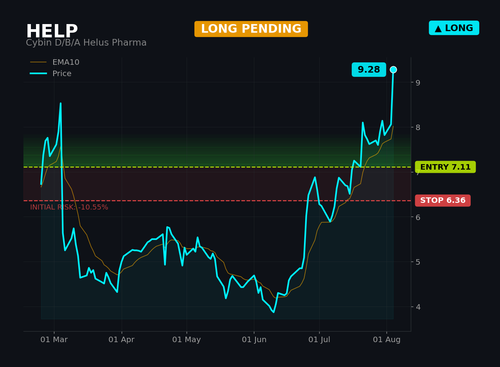500x367 pixels.
Task: Click the INITIAL RISK -10.55% text
Action: pyautogui.click(x=69, y=207)
